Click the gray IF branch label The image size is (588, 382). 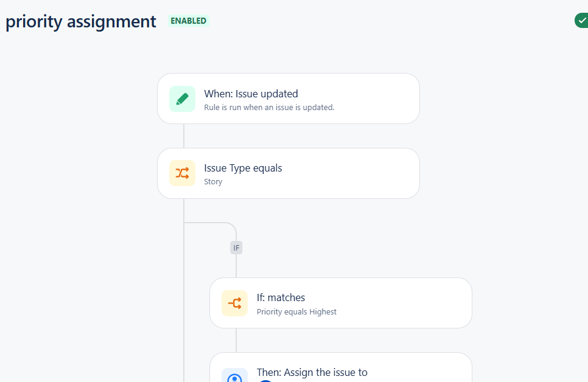pos(236,248)
